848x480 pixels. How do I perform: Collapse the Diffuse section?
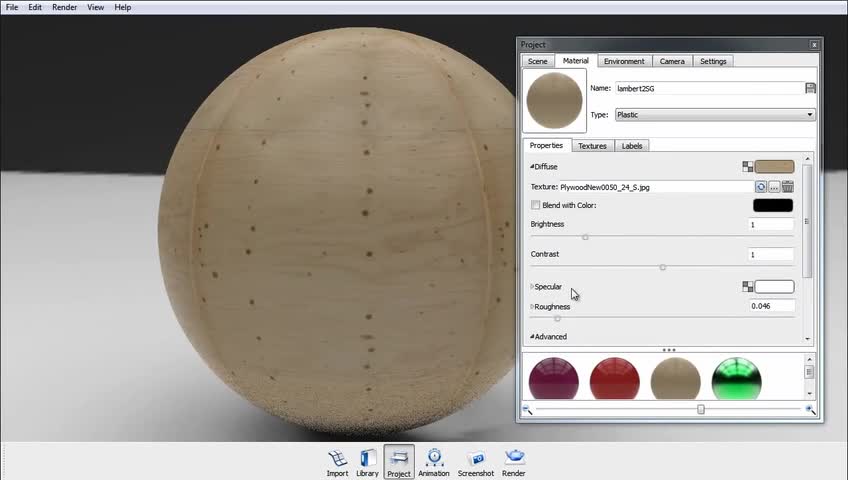[532, 166]
